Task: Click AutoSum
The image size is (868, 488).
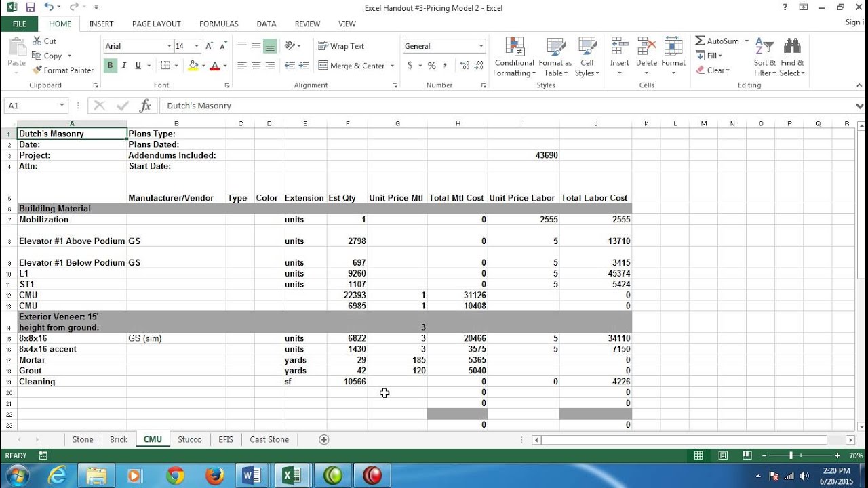Action: click(717, 41)
